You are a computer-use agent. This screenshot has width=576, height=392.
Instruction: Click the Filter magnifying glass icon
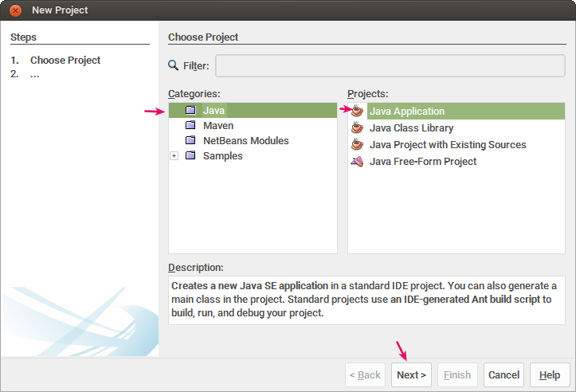(x=174, y=66)
